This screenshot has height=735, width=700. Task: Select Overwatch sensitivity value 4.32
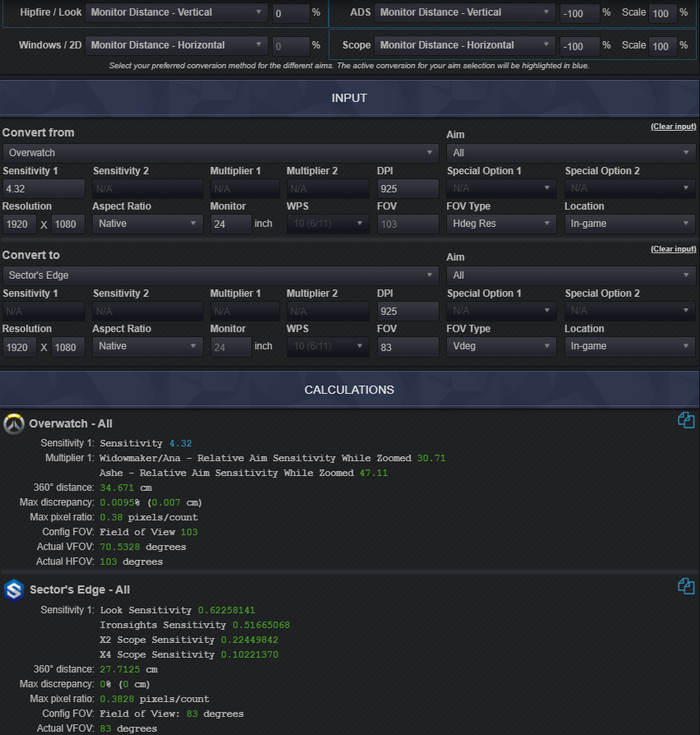point(181,443)
